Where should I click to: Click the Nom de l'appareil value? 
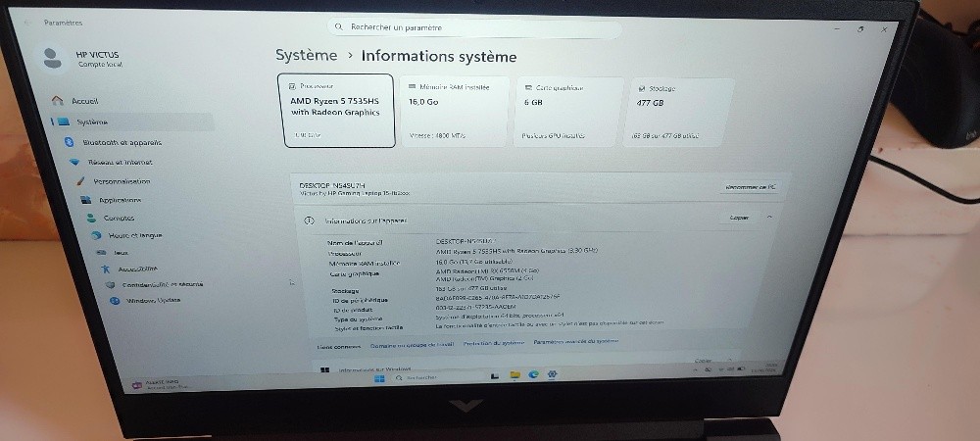[465, 240]
